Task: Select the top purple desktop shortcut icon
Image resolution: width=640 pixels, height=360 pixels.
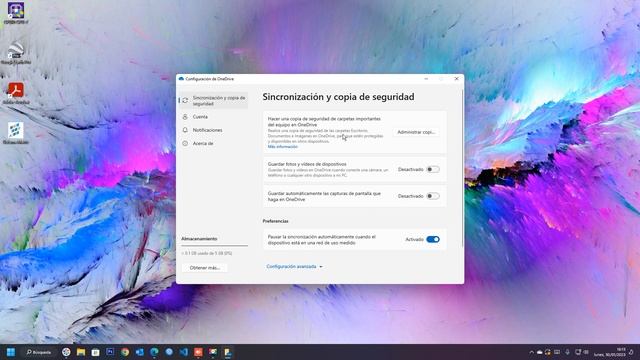Action: click(16, 12)
